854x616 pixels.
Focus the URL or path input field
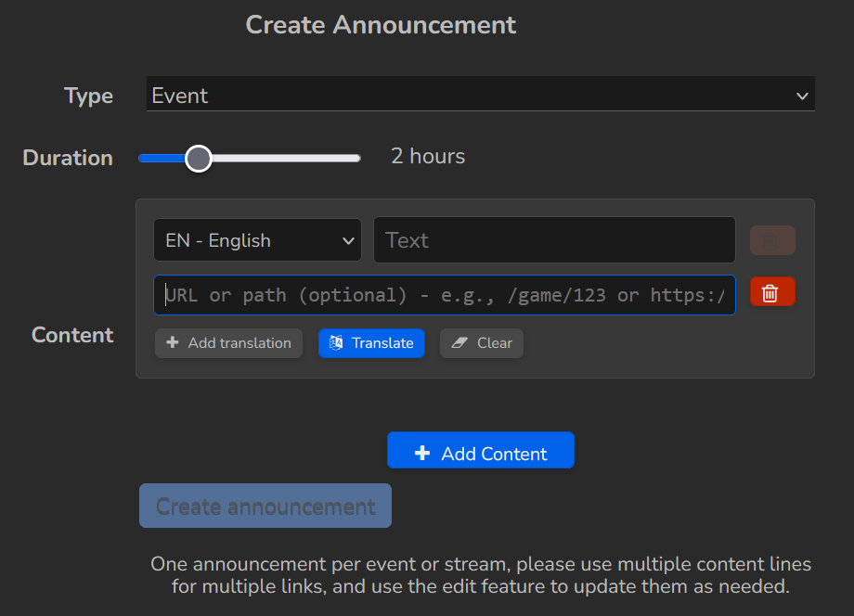click(x=445, y=295)
